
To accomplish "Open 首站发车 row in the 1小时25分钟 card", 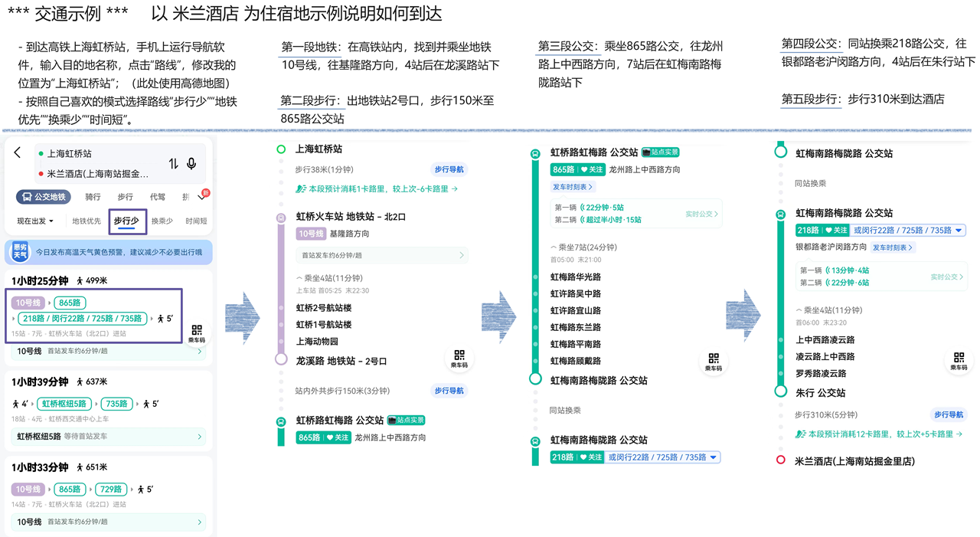I will click(x=109, y=351).
